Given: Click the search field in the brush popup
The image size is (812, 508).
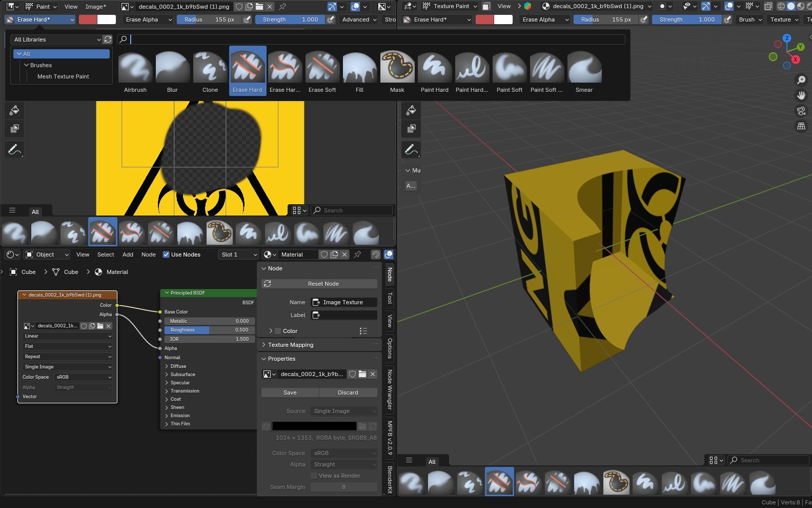Looking at the screenshot, I should (x=371, y=40).
